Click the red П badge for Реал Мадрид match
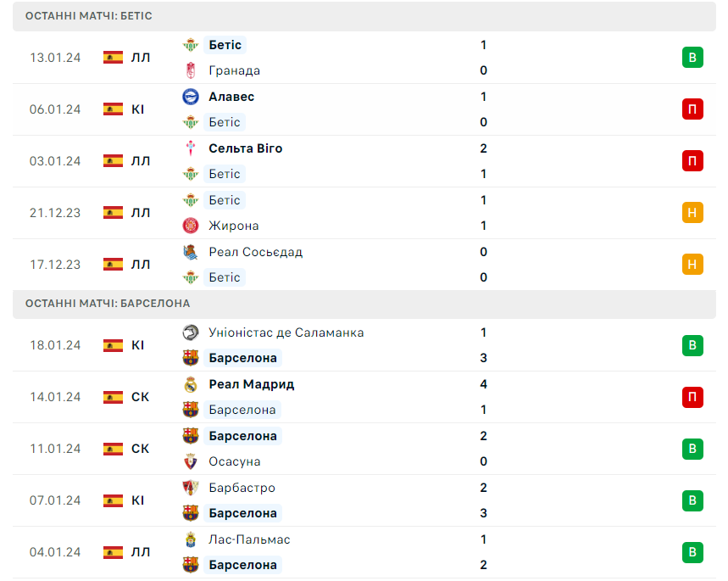 tap(692, 397)
